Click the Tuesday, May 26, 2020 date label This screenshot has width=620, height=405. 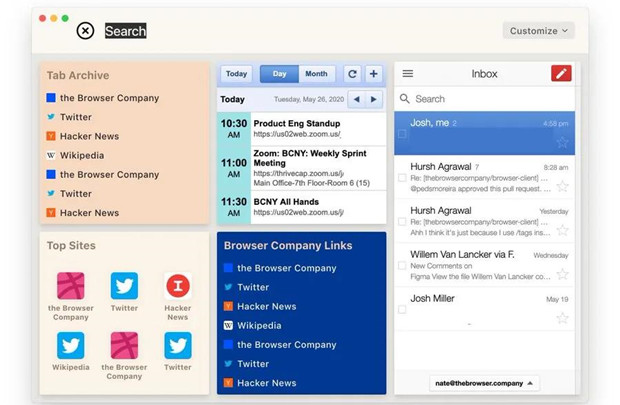309,99
